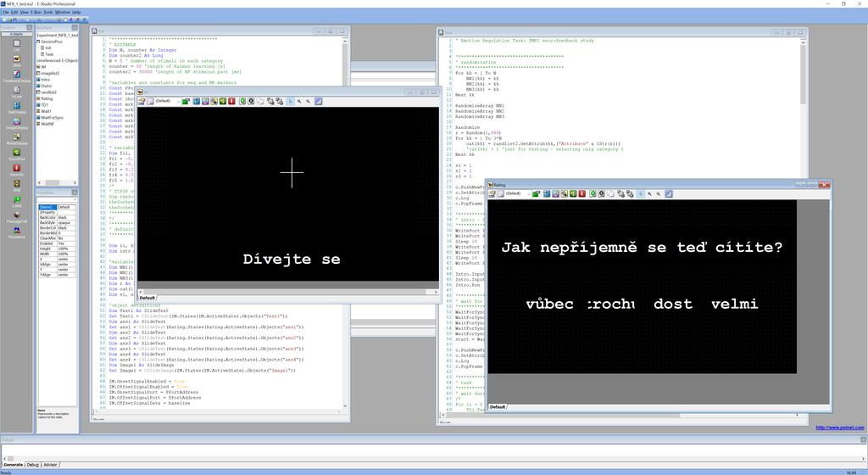Click the property pages icon in the fixation slide toolbar
The width and height of the screenshot is (868, 475).
pyautogui.click(x=142, y=101)
